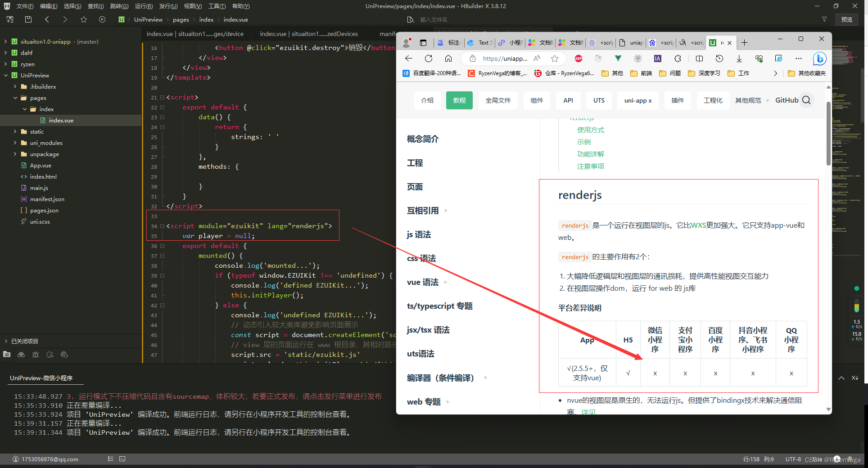
Task: Open the 发行(U) menu
Action: point(168,6)
